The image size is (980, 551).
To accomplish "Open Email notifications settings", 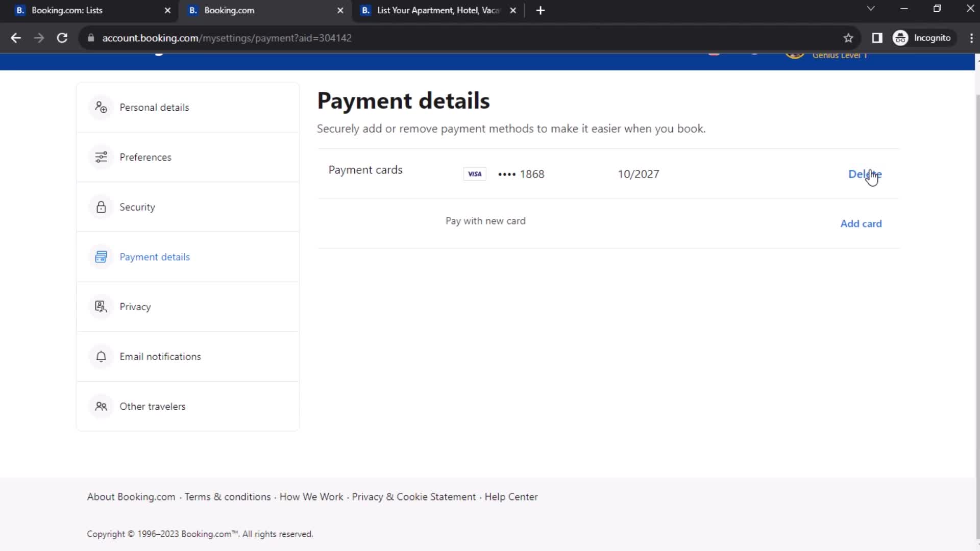I will pos(188,357).
